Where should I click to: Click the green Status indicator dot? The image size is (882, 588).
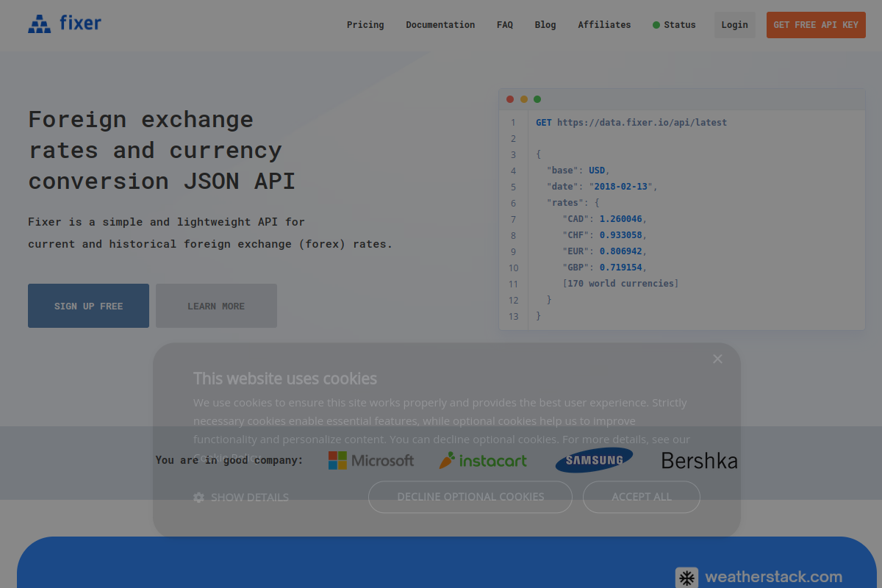point(656,24)
